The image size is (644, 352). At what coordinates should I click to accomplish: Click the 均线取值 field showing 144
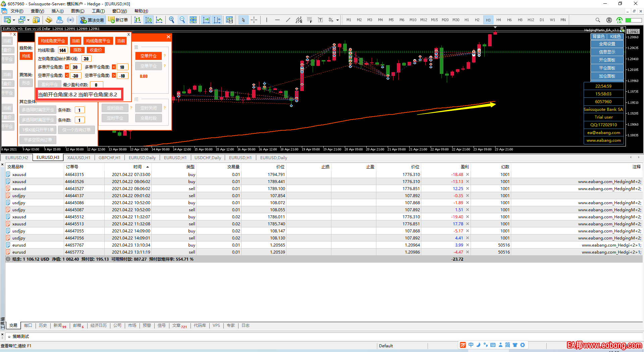63,50
